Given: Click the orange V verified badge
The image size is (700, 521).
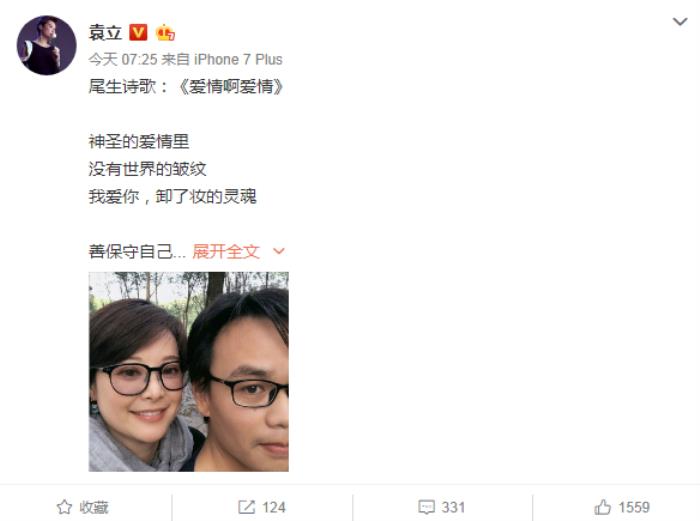Looking at the screenshot, I should coord(138,33).
